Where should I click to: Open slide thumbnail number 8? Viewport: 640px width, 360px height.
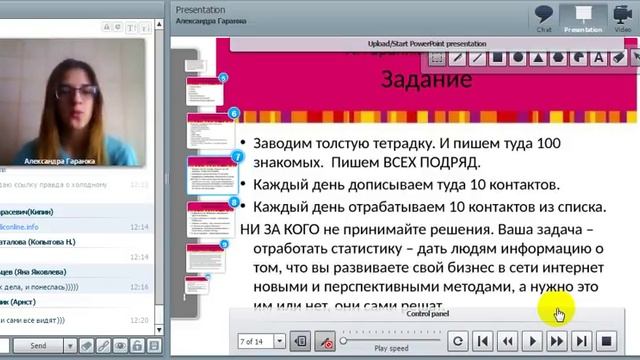tap(211, 220)
